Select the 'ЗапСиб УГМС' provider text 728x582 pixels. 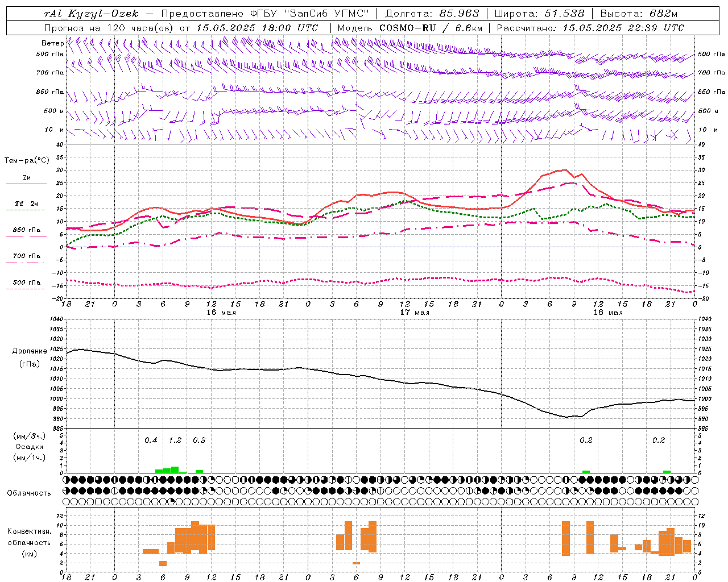pos(326,14)
